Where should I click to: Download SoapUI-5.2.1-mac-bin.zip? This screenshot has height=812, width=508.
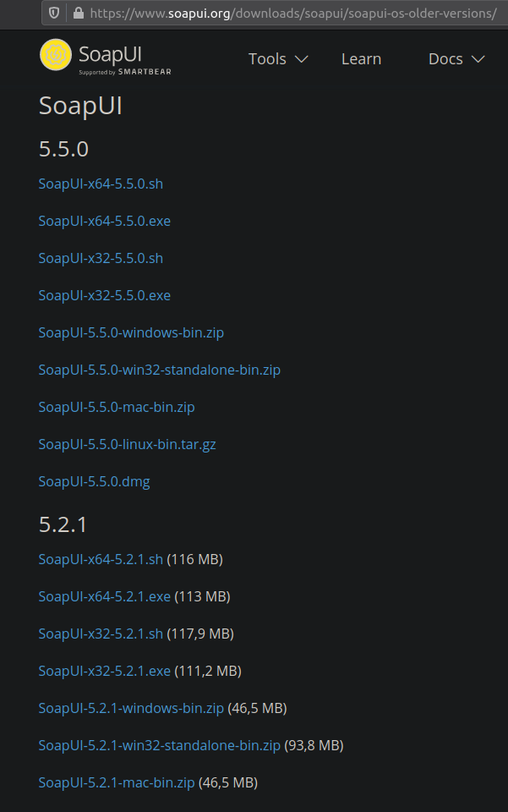click(x=117, y=782)
